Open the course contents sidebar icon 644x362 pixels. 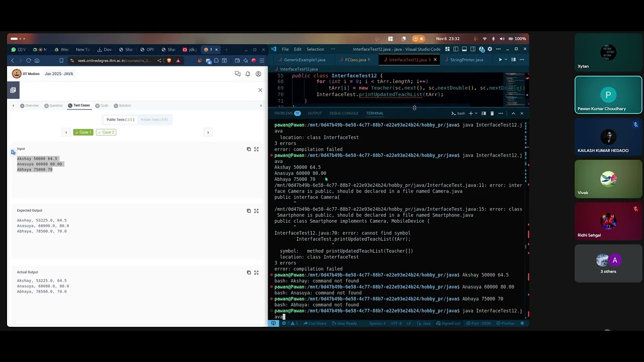pyautogui.click(x=13, y=90)
